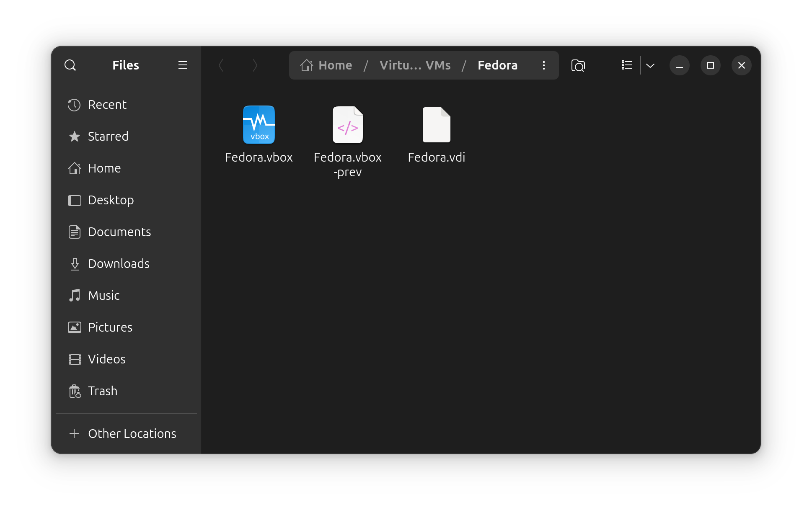Navigate to Recent files section
The image size is (812, 510).
click(107, 104)
